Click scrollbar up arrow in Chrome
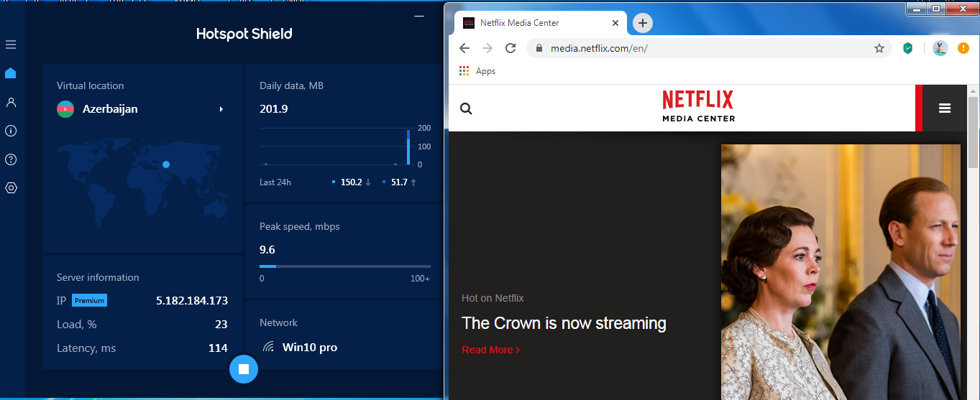The image size is (980, 400). 973,90
